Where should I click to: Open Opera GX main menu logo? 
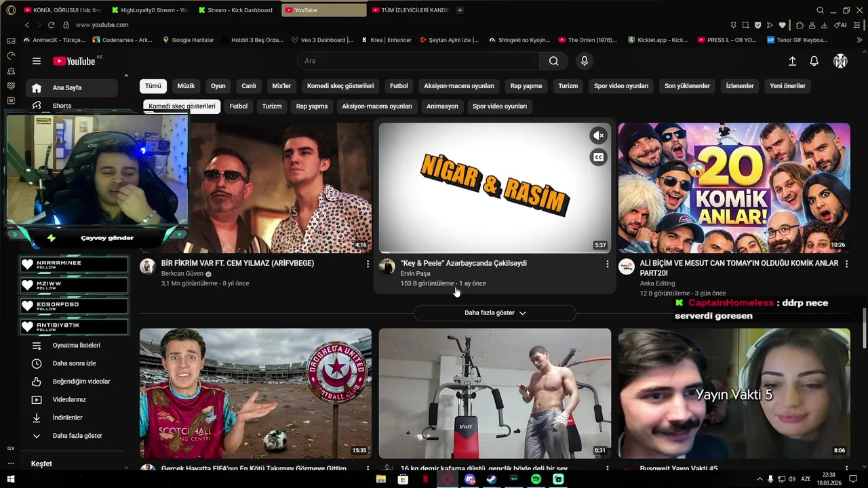pyautogui.click(x=11, y=10)
